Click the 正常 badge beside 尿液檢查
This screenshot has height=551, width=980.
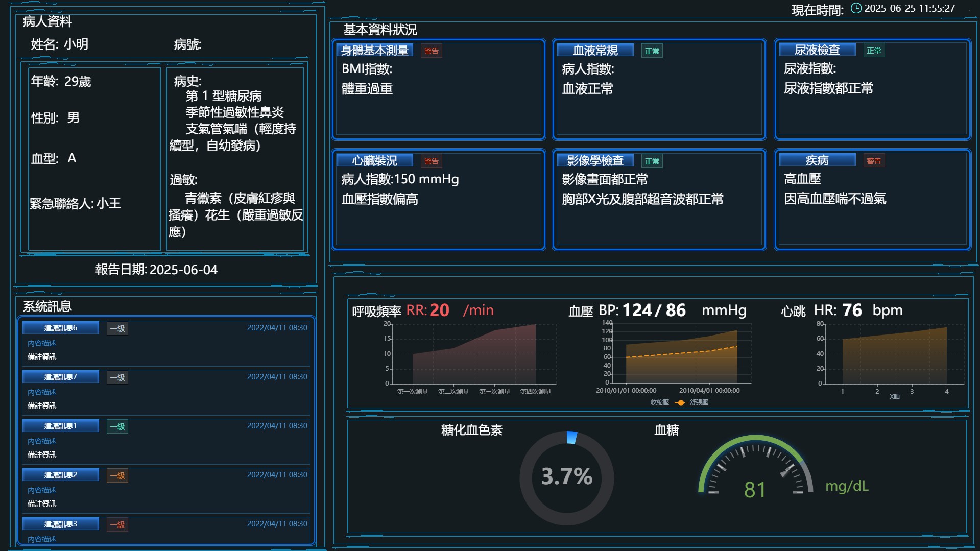point(874,51)
